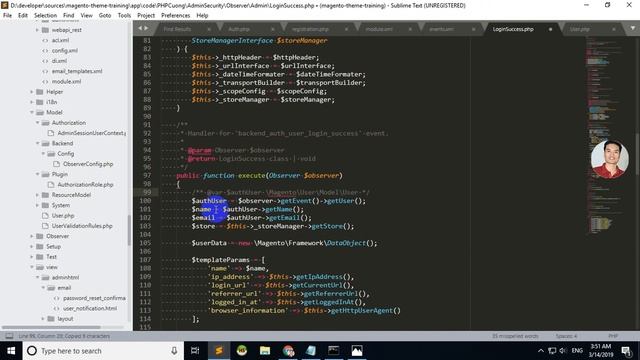The image size is (640, 360).
Task: Open the Selection menu
Action: [45, 15]
